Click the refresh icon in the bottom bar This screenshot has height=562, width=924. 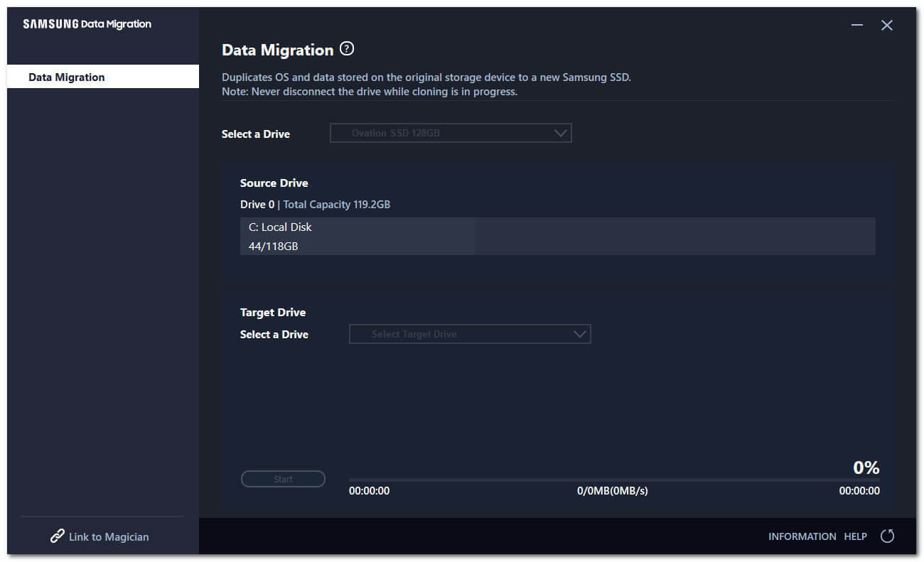(x=887, y=536)
